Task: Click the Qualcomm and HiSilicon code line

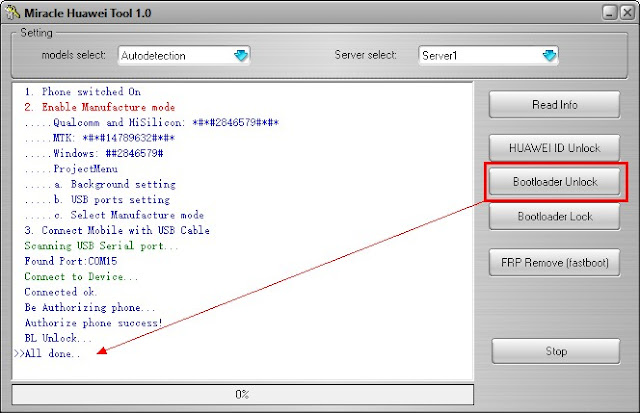Action: pos(151,122)
